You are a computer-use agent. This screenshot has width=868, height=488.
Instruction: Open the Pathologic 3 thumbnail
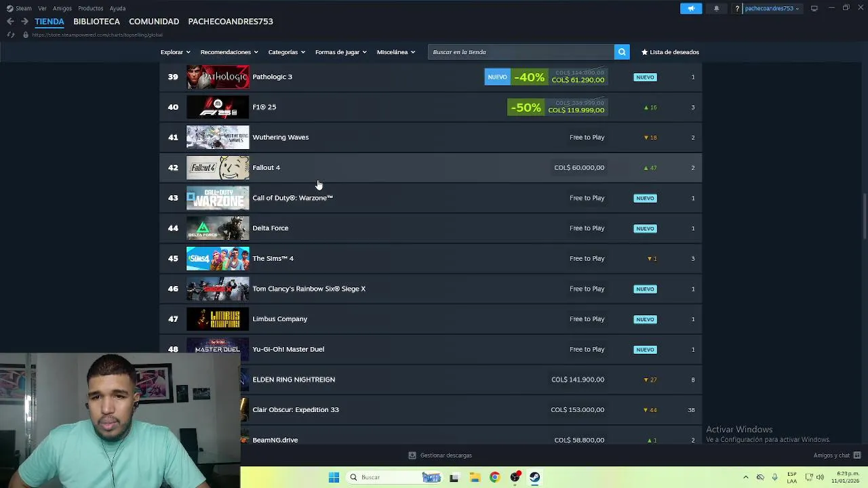[218, 77]
